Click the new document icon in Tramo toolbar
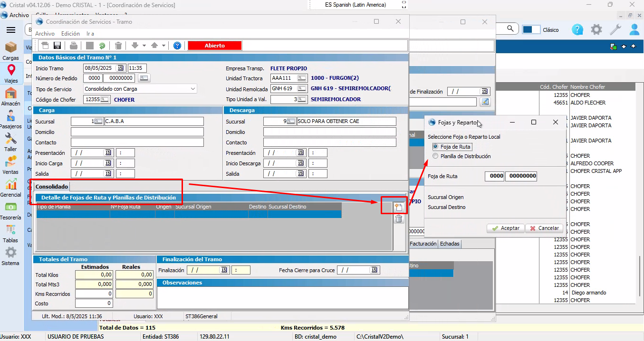 [x=45, y=46]
